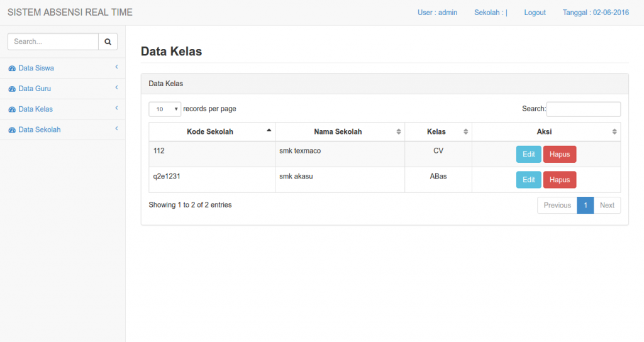Sort by Kode Sekolah column arrow
Viewport: 644px width, 342px height.
click(269, 130)
